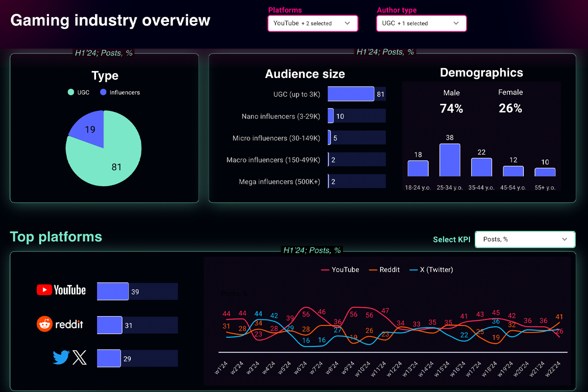The width and height of the screenshot is (588, 392).
Task: Toggle Reddit series in line chart legend
Action: tap(385, 269)
